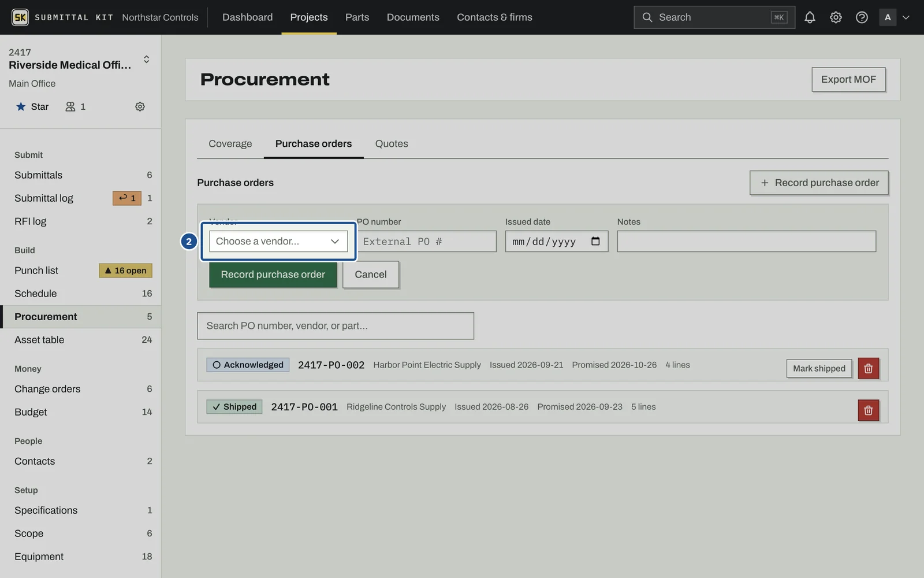Open Parts in top navigation
This screenshot has height=578, width=924.
click(x=357, y=17)
